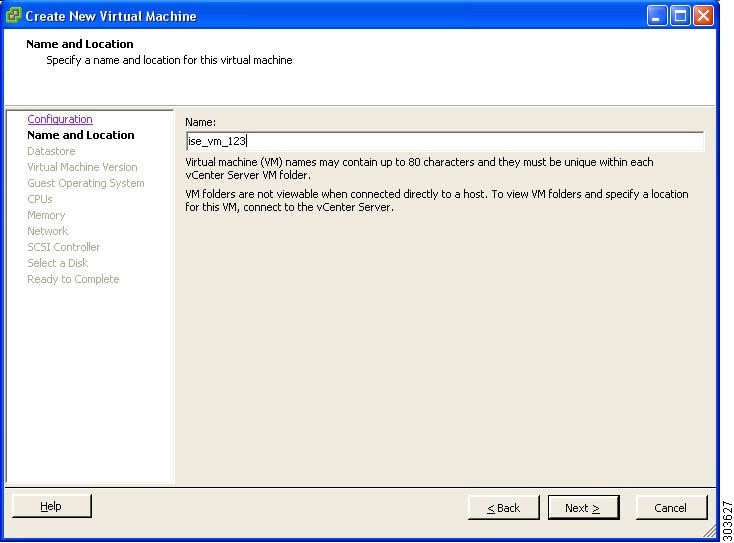Maximize the Create New Virtual Machine window

click(x=680, y=16)
